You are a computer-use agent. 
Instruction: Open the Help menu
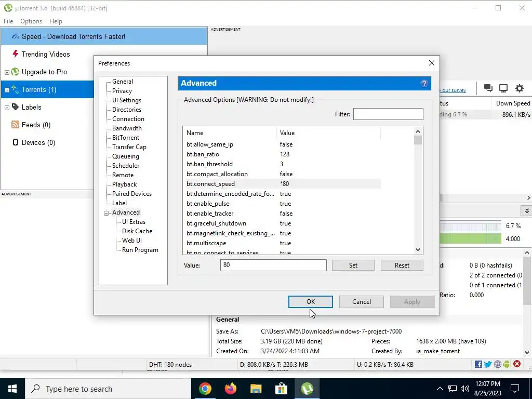pos(56,21)
